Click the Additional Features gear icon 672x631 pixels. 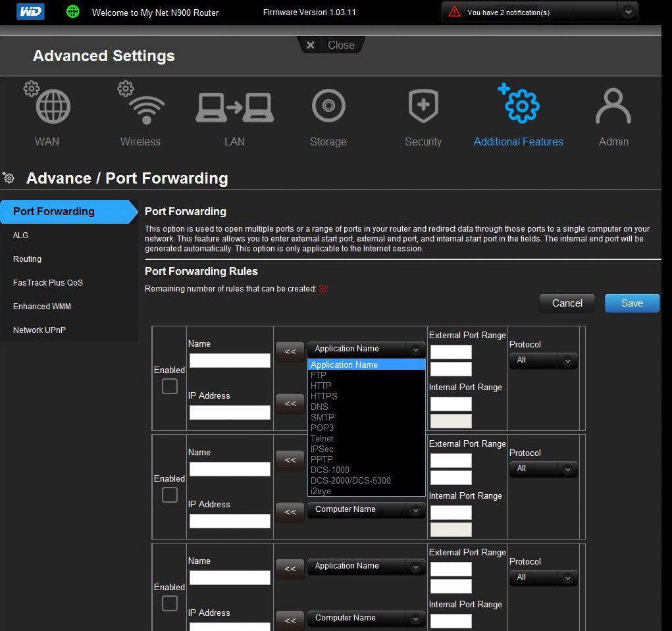(x=521, y=105)
